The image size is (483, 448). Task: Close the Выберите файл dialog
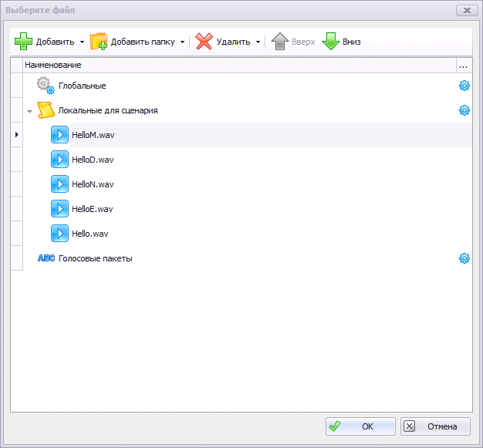point(467,10)
